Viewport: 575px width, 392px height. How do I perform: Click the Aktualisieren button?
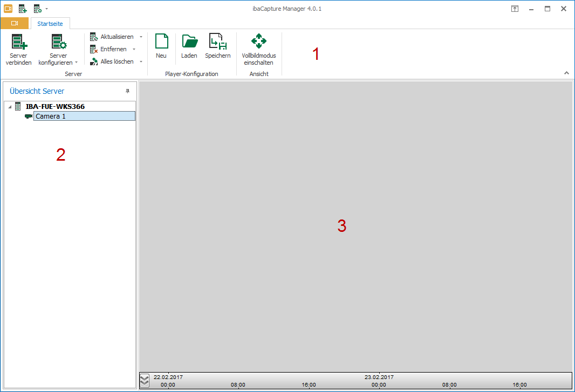point(112,37)
